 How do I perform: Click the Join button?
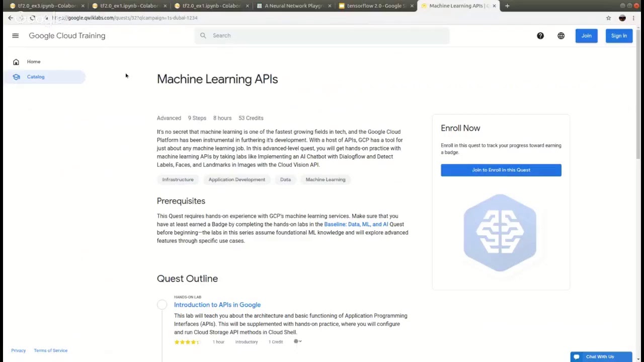[587, 36]
